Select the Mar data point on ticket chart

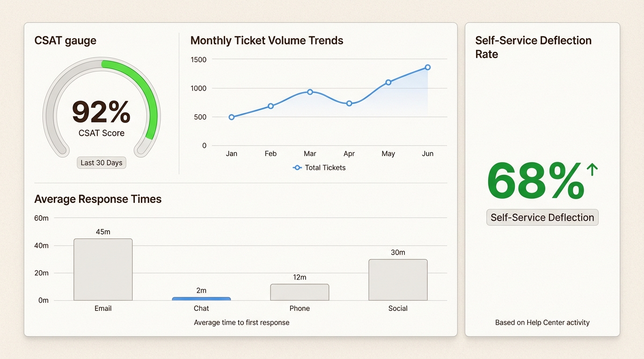coord(310,92)
